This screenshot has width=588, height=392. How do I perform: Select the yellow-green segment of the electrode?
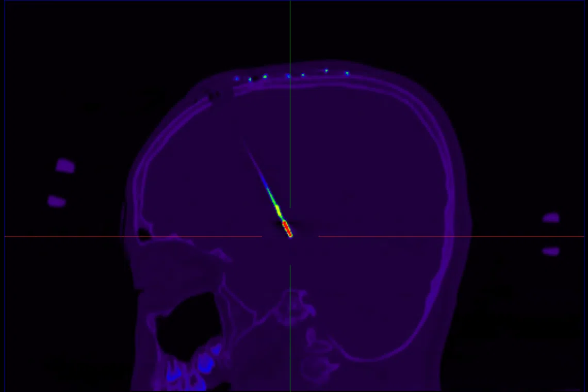277,209
